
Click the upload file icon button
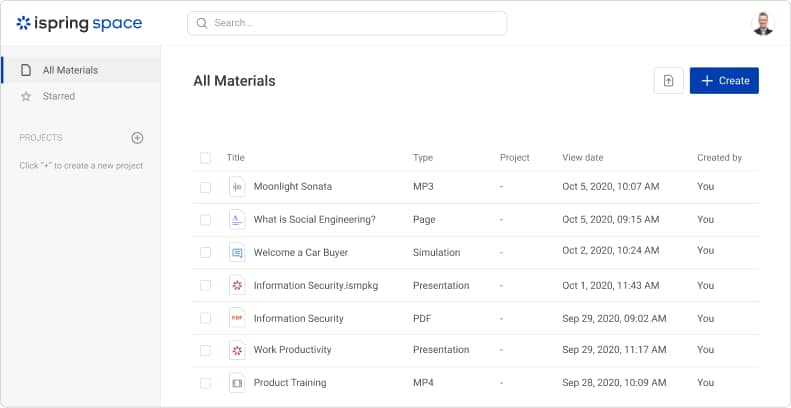(668, 81)
